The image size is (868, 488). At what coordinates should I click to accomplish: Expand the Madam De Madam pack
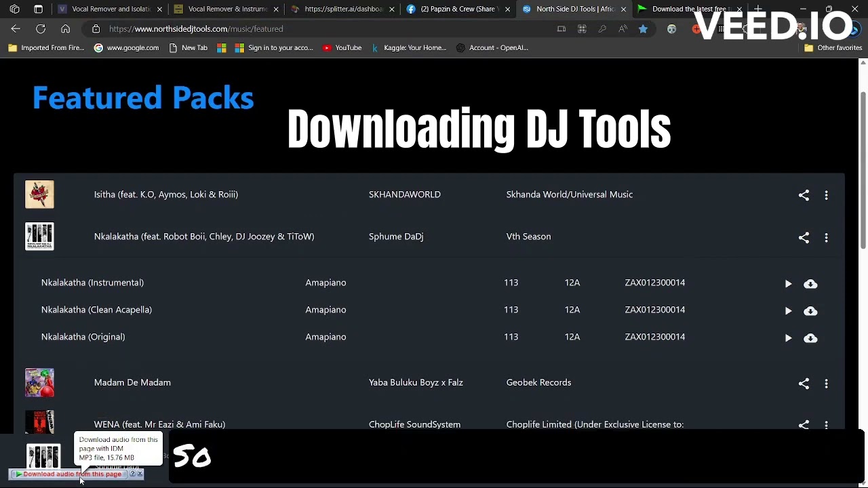click(132, 382)
